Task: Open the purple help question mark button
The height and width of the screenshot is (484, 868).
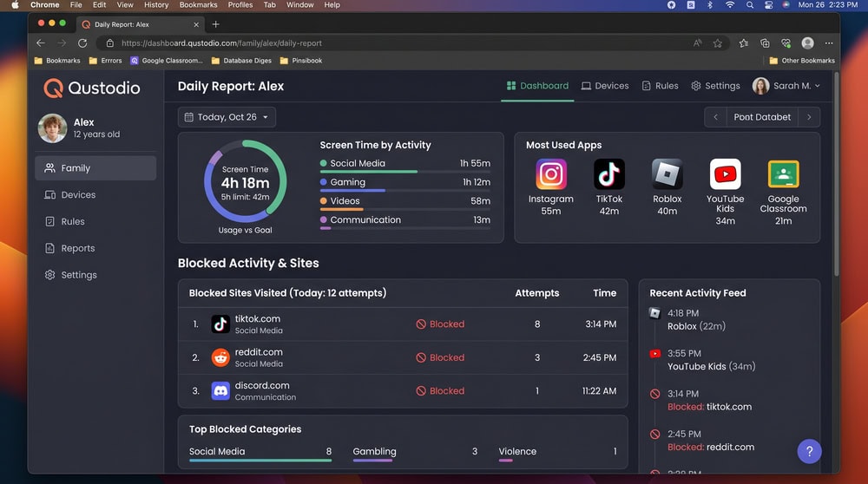Action: 809,451
